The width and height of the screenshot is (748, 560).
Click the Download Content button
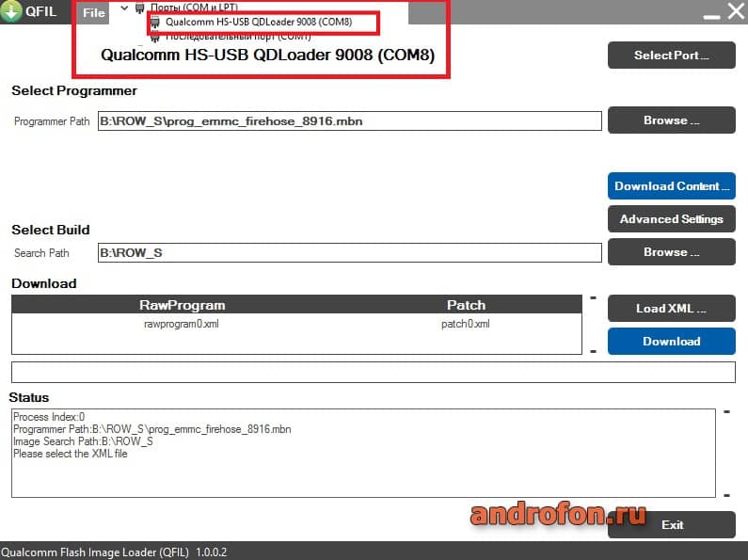(x=671, y=186)
